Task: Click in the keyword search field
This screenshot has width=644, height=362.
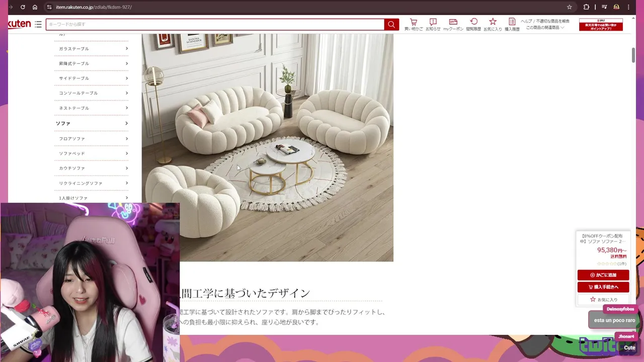Action: 215,24
